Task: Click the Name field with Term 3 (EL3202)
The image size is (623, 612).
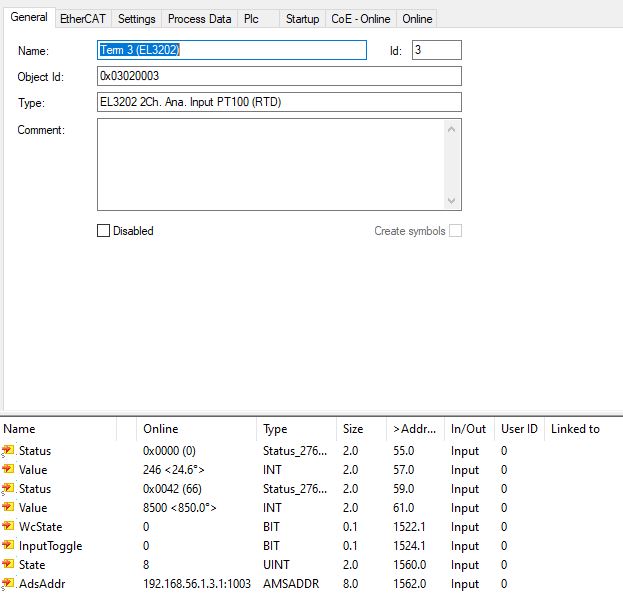Action: [232, 50]
